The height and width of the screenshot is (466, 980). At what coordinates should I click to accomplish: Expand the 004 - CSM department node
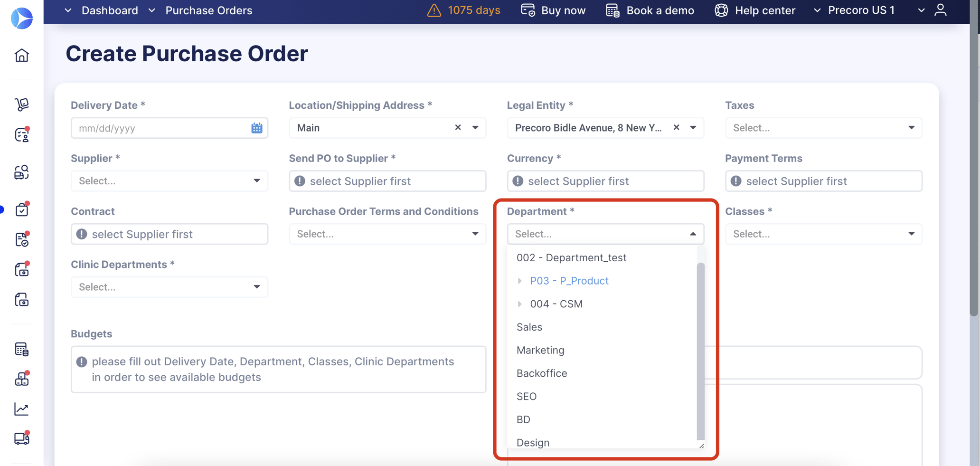click(520, 304)
